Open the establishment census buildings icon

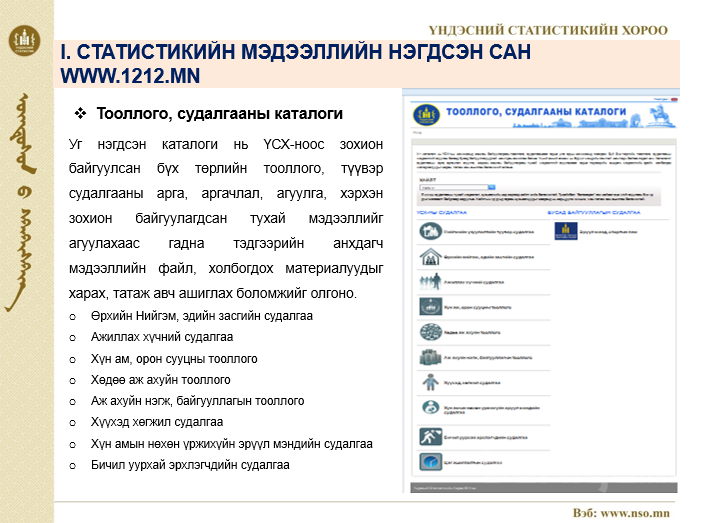click(x=431, y=358)
